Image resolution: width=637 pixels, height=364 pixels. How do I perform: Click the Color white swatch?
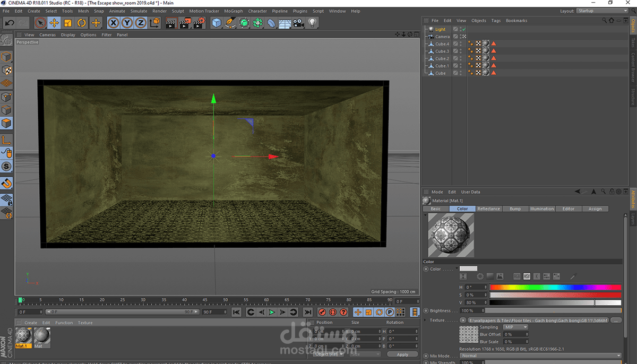tap(468, 268)
